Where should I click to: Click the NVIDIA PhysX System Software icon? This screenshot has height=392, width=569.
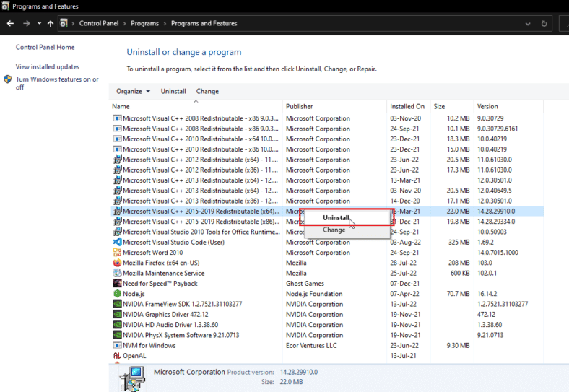(x=117, y=335)
